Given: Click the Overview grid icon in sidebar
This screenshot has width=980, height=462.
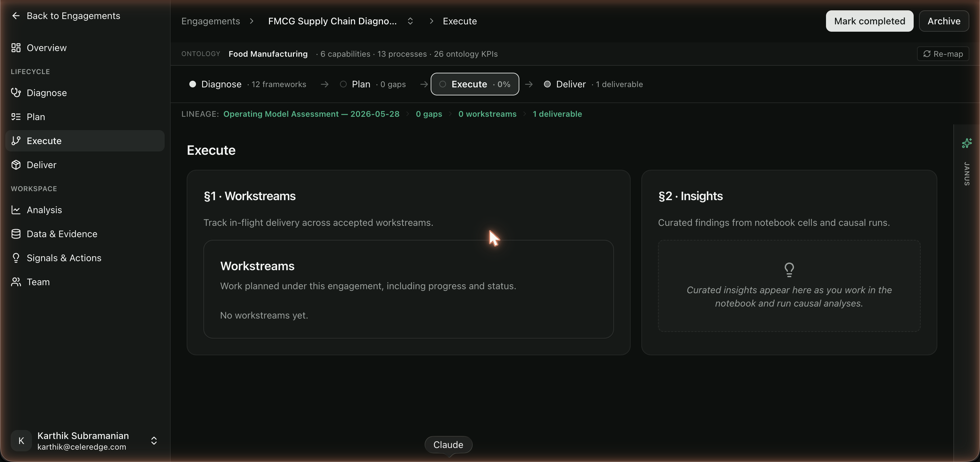Looking at the screenshot, I should (x=16, y=48).
